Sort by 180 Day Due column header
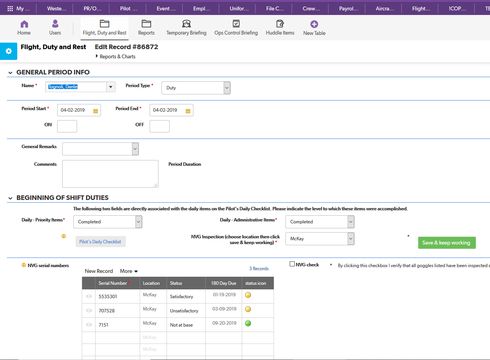This screenshot has width=490, height=360. tap(223, 283)
